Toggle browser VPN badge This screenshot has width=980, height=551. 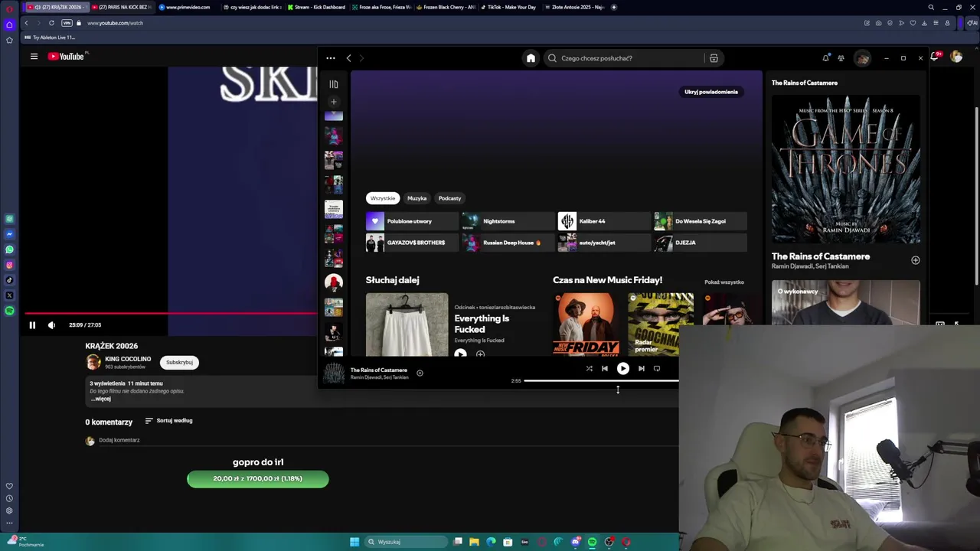pos(67,23)
